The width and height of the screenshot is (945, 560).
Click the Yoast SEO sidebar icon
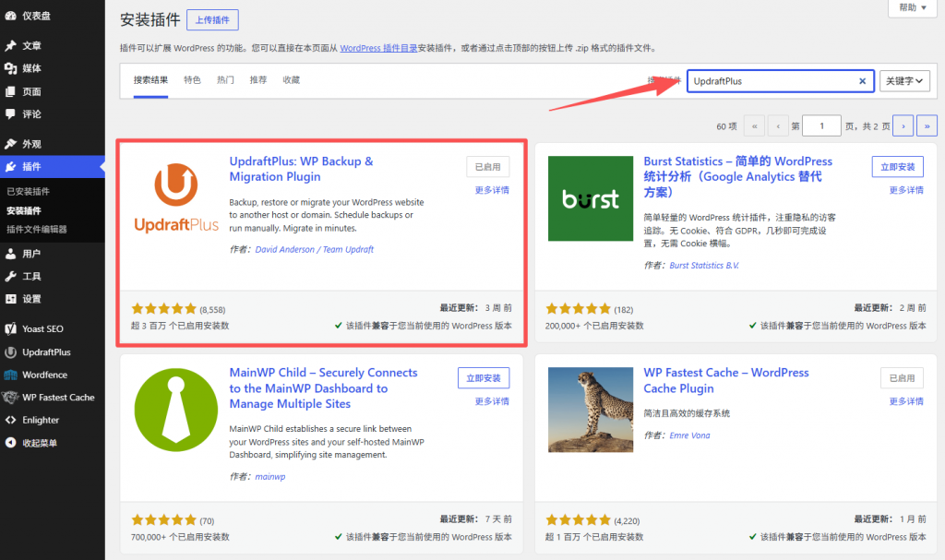point(10,328)
